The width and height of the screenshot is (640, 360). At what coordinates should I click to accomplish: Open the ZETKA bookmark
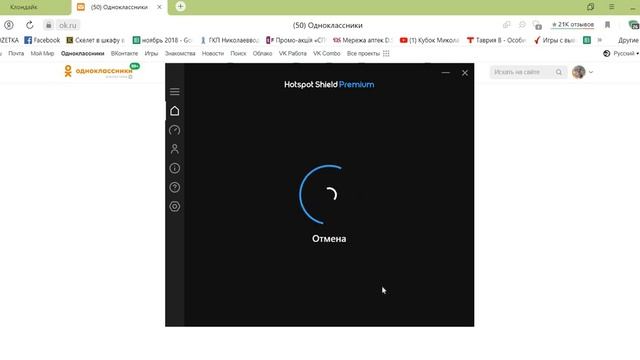[9, 40]
